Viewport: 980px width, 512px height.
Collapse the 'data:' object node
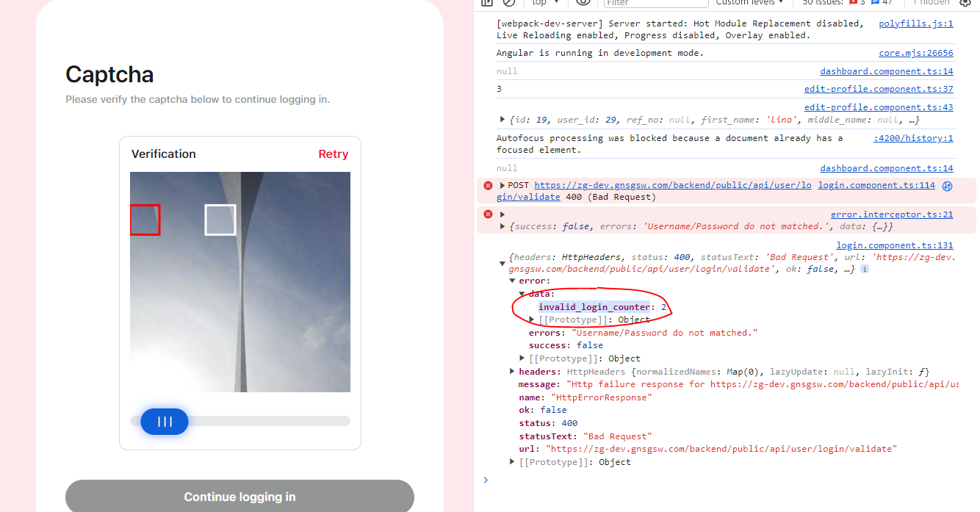point(522,294)
